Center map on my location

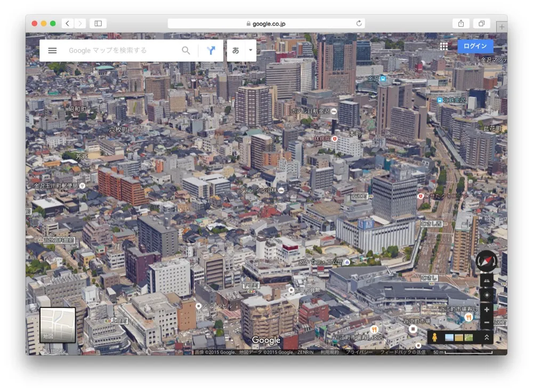486,295
